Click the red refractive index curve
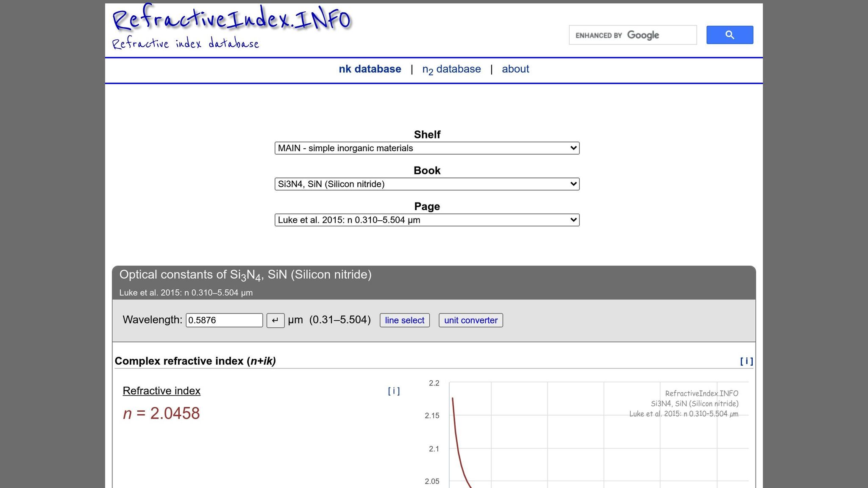The height and width of the screenshot is (488, 868). [456, 432]
